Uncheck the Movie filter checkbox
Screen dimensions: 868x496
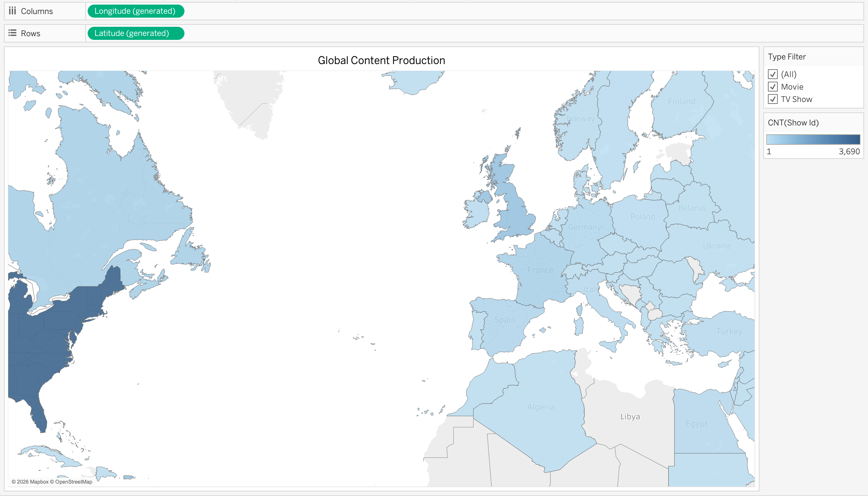(773, 87)
